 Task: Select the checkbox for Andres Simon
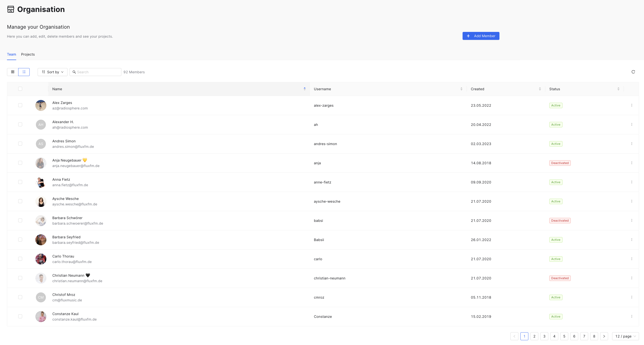[20, 144]
